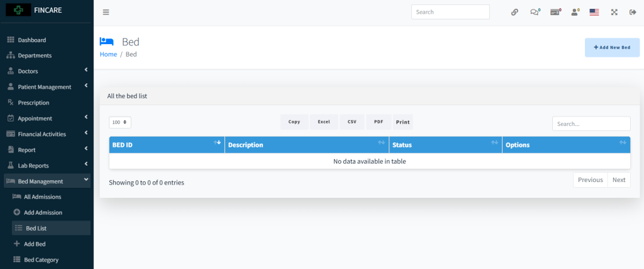The image size is (644, 269).
Task: Sort table by BED ID column
Action: [167, 145]
